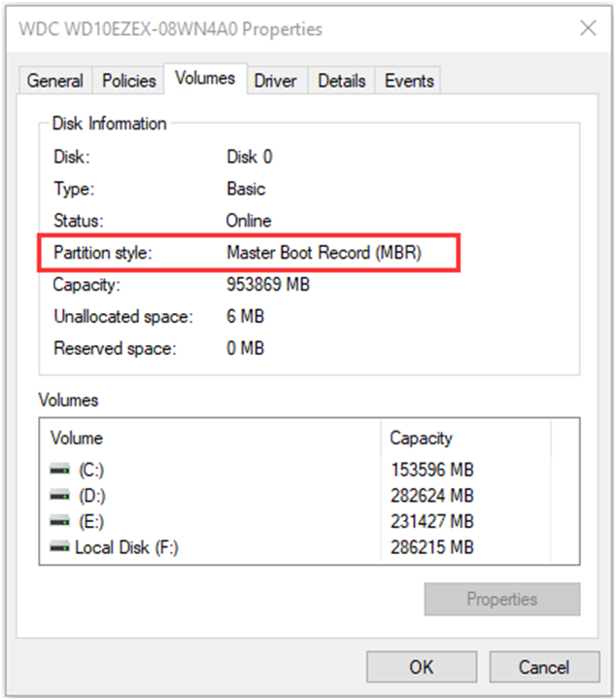Image resolution: width=616 pixels, height=700 pixels.
Task: Switch to the Events tab
Action: point(409,81)
